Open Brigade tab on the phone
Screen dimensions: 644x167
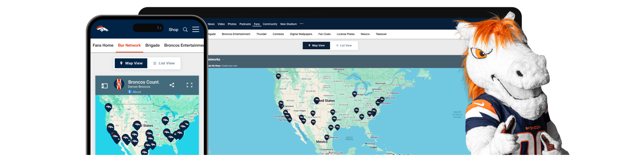153,45
